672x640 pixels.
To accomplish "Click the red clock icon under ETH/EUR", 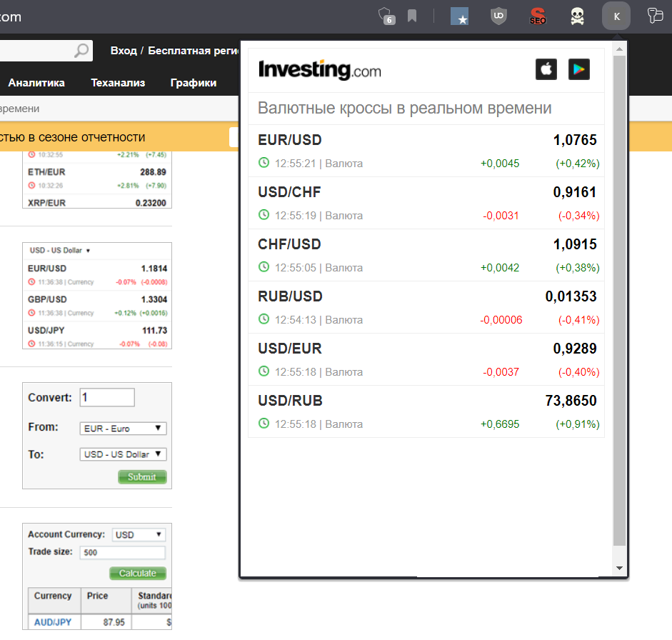I will point(31,186).
